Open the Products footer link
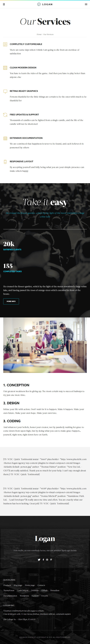The height and width of the screenshot is (644, 90). 7,585
